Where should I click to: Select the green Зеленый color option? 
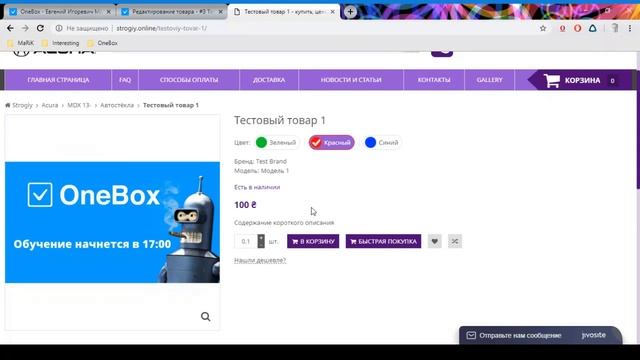[x=276, y=142]
